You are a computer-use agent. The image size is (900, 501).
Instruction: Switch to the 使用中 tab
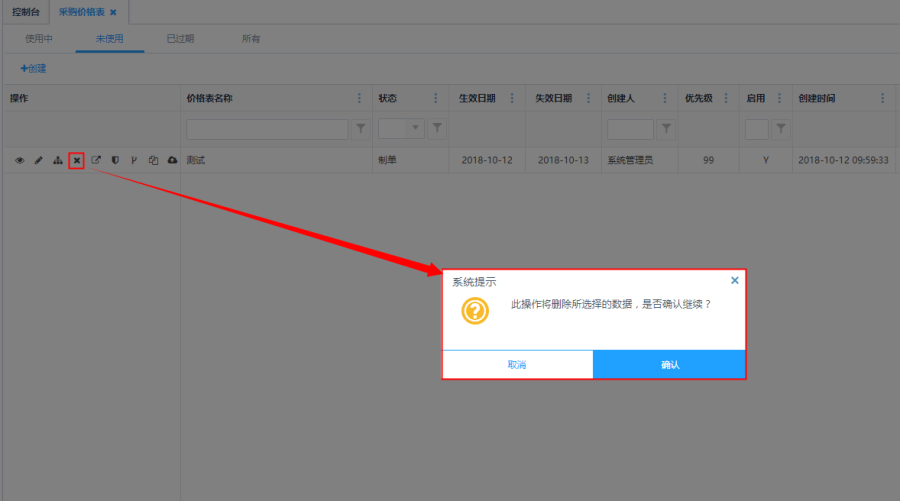(x=39, y=39)
